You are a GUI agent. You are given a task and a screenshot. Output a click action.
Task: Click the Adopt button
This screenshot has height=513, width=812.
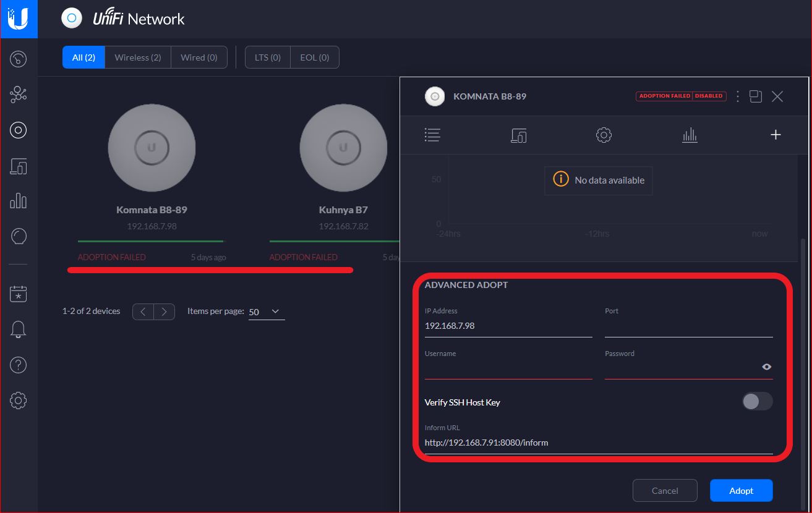741,491
